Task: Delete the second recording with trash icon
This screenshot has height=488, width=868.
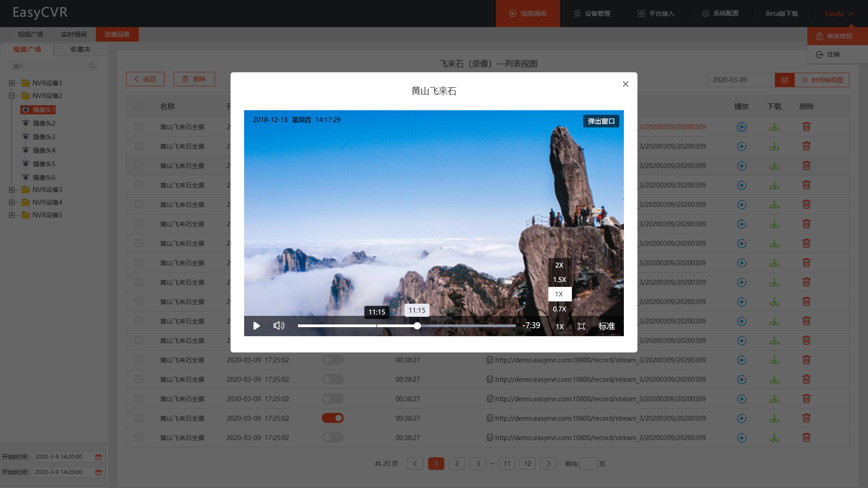Action: [806, 146]
